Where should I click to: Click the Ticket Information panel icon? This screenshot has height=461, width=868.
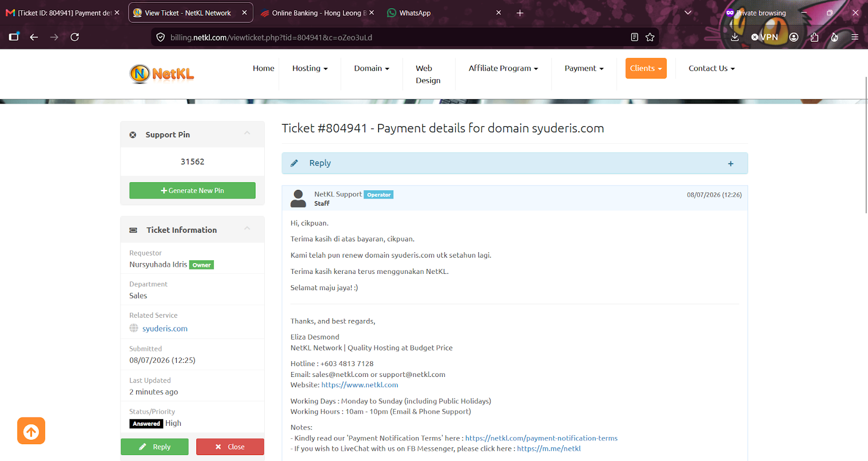(x=133, y=230)
